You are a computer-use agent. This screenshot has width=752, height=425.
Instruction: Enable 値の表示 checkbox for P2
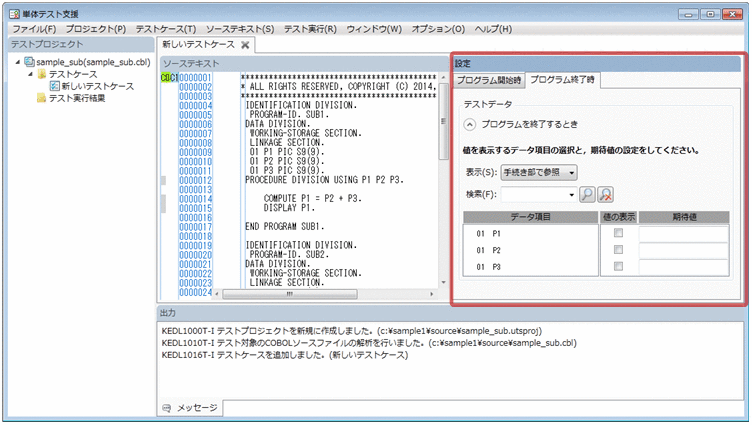(x=619, y=250)
